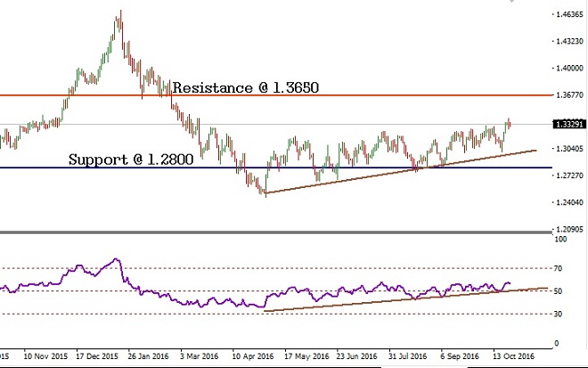
Task: Click the 'Resistance @ 1.3650' label
Action: [246, 88]
